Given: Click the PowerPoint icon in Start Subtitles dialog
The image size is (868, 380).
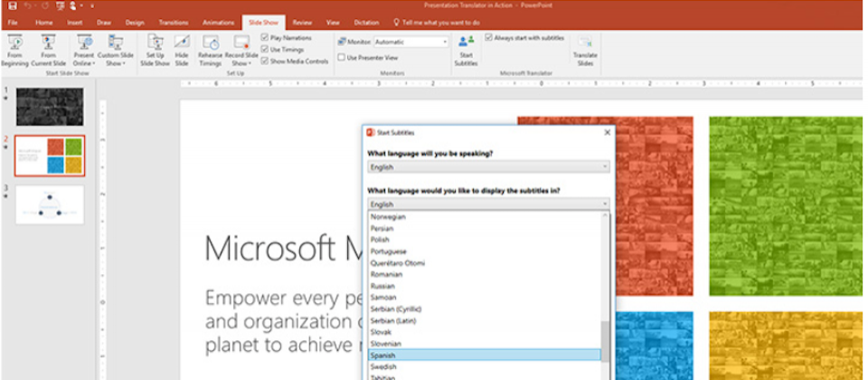Looking at the screenshot, I should [x=371, y=133].
